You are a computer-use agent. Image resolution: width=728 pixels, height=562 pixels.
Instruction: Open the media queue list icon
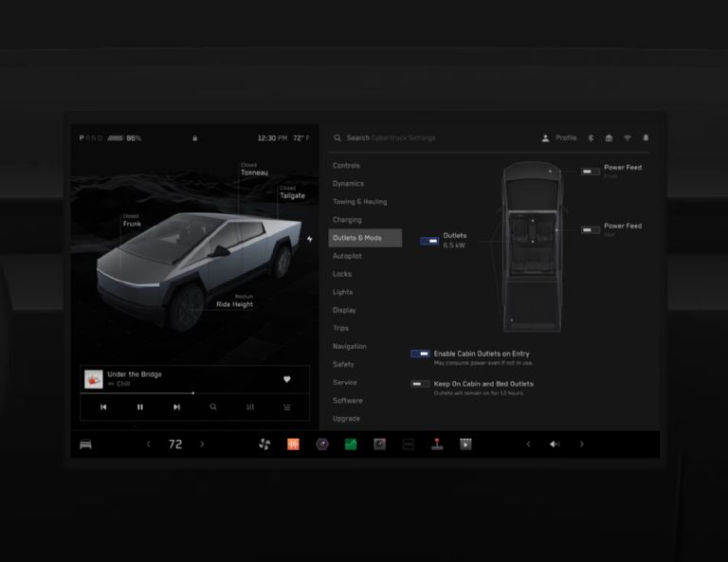(287, 407)
